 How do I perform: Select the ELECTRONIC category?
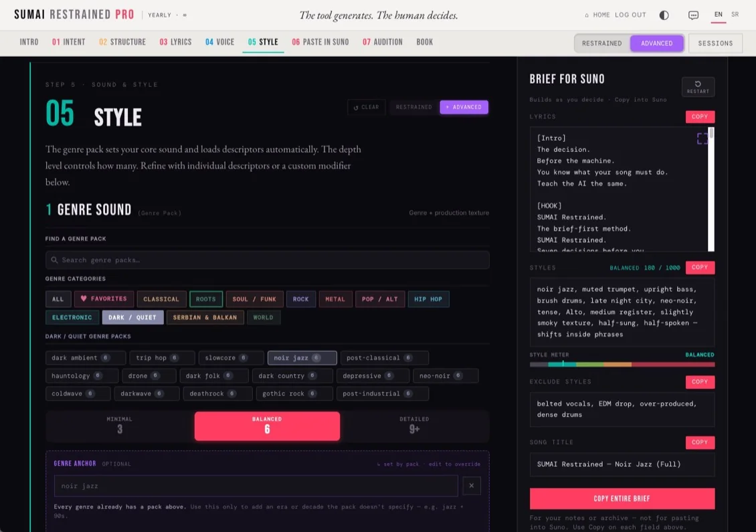(x=72, y=317)
